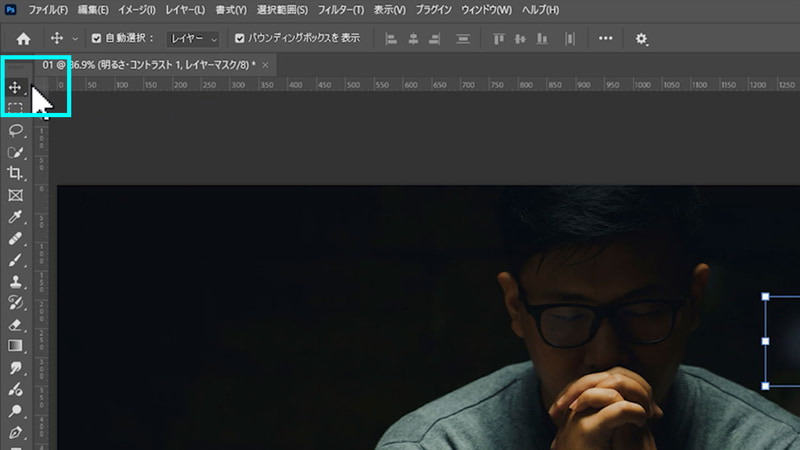This screenshot has width=800, height=450.
Task: Select the Brush tool
Action: [15, 260]
